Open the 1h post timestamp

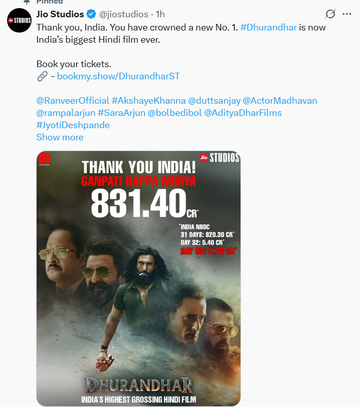(160, 14)
